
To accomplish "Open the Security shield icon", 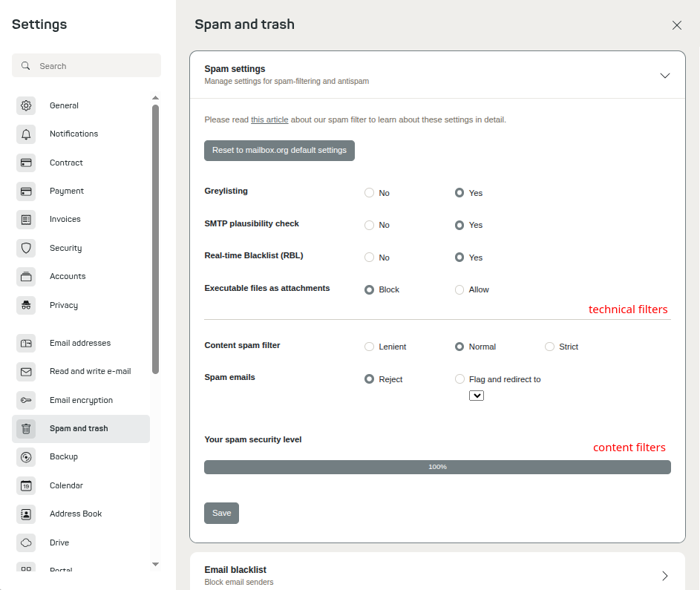I will (26, 248).
